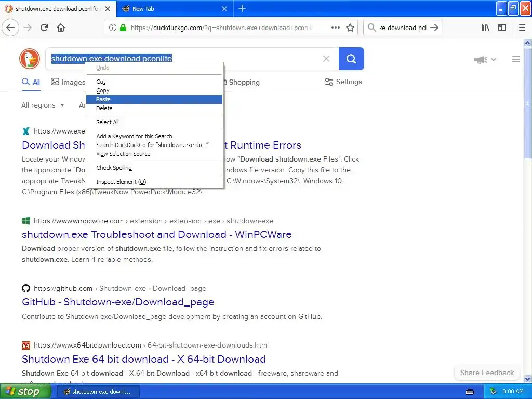Submit browser search with the arrow button
This screenshot has height=399, width=532.
click(434, 28)
